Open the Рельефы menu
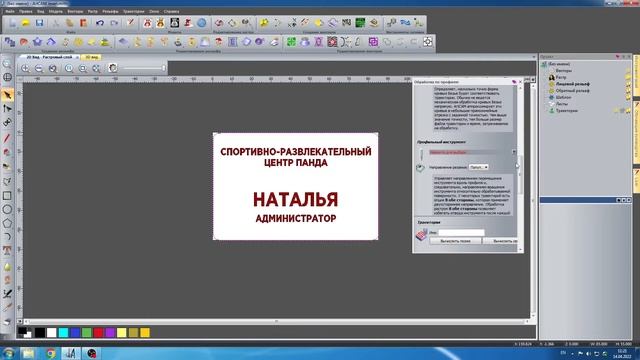This screenshot has width=640, height=360. point(110,11)
